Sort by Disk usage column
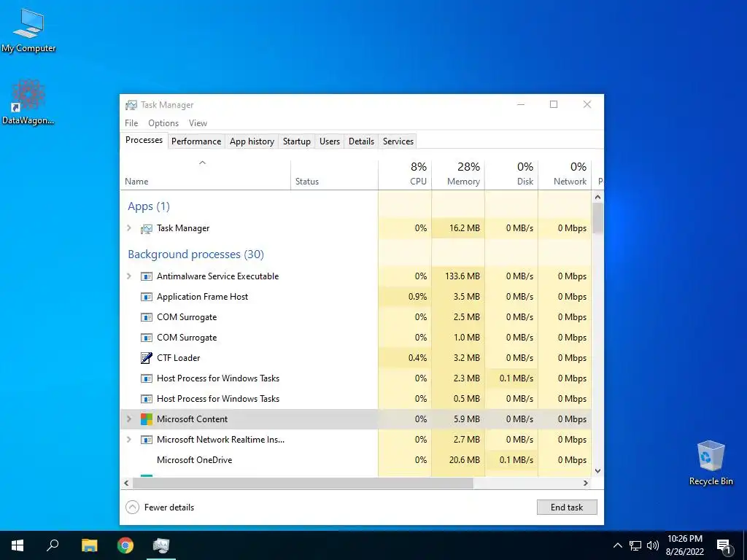 511,174
